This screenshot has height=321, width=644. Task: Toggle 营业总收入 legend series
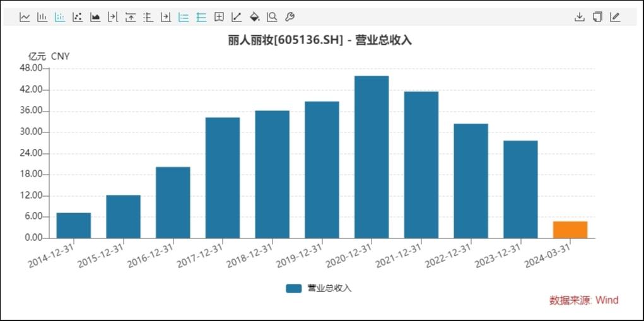pos(319,288)
